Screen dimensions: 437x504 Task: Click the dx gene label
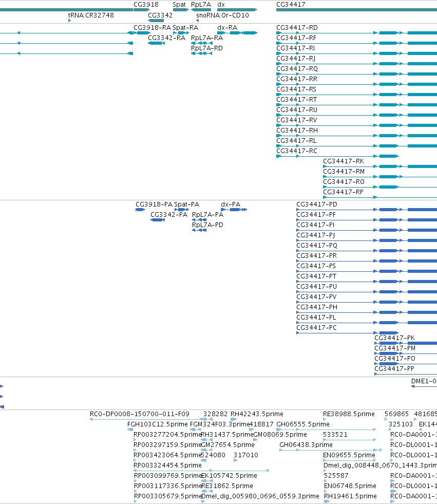tap(221, 5)
